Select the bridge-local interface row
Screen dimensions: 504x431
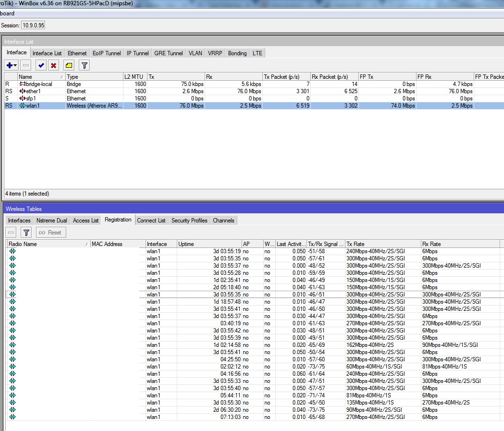point(254,84)
